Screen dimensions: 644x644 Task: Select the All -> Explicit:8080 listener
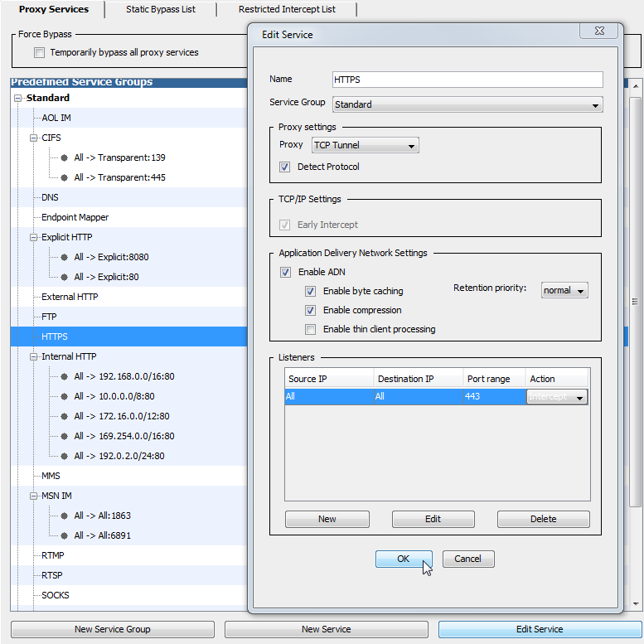111,257
